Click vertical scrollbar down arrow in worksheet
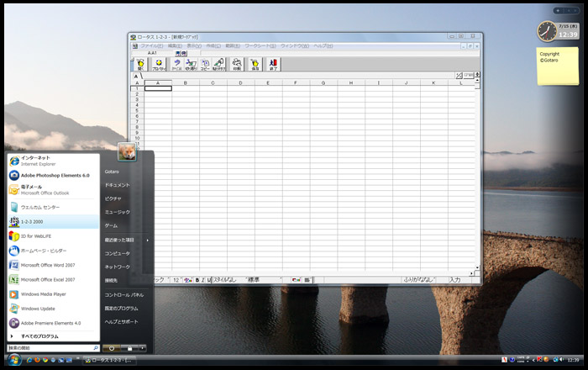 coord(477,268)
